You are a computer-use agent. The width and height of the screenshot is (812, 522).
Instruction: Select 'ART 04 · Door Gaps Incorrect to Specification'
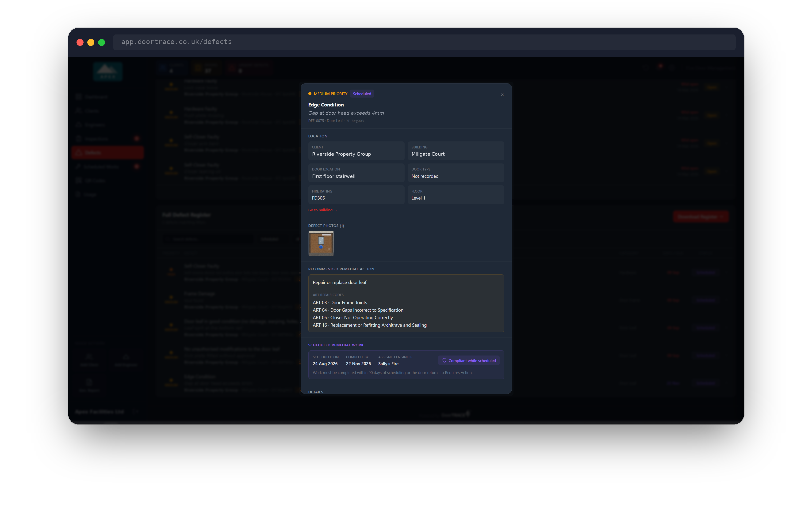[358, 310]
